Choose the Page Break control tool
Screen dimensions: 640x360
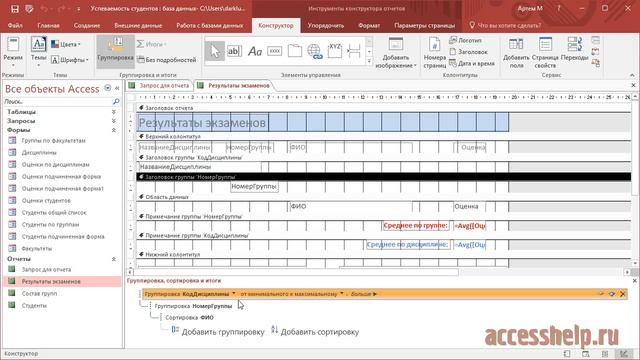[354, 51]
